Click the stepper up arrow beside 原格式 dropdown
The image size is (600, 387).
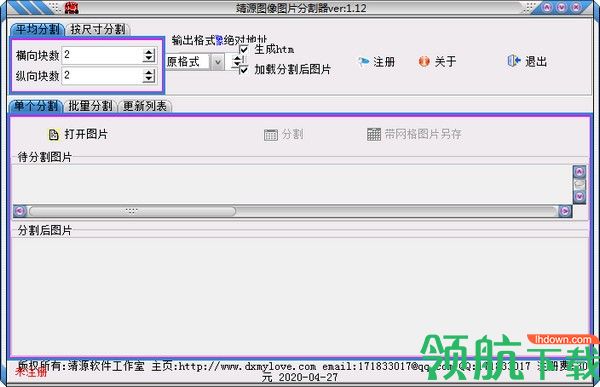click(x=237, y=58)
